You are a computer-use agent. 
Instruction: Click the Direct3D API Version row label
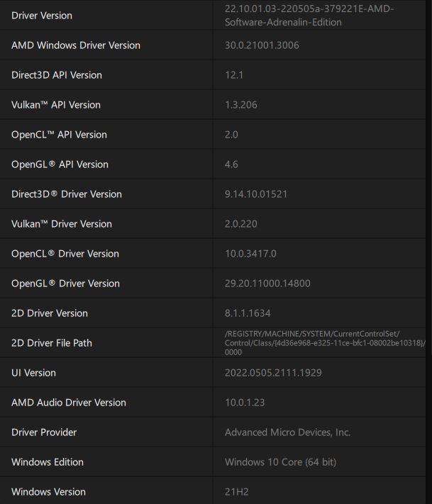[57, 75]
